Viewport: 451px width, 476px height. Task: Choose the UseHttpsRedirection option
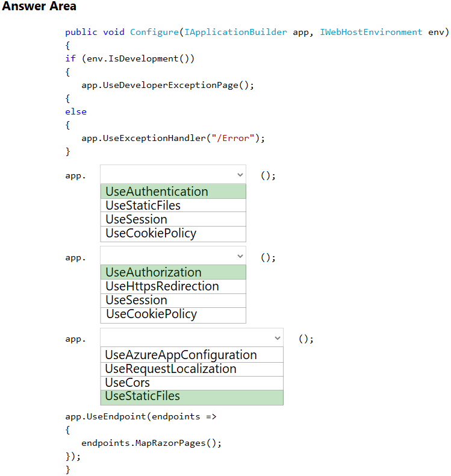click(173, 286)
